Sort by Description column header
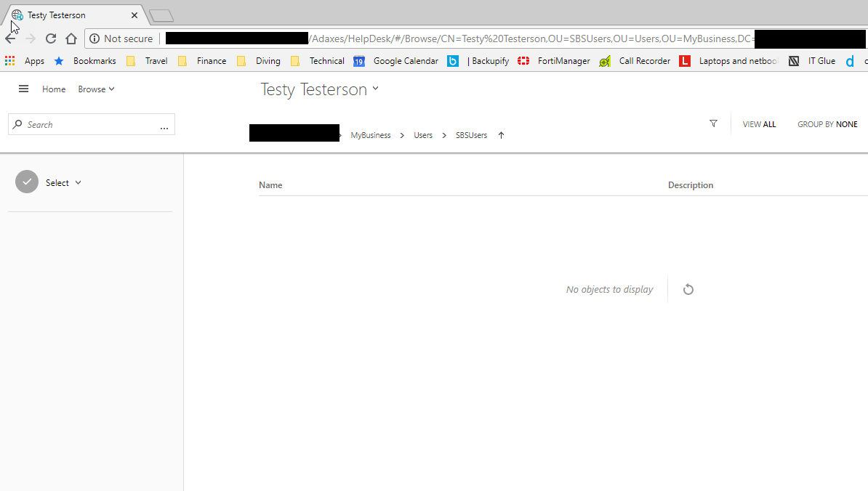The image size is (868, 491). click(691, 185)
